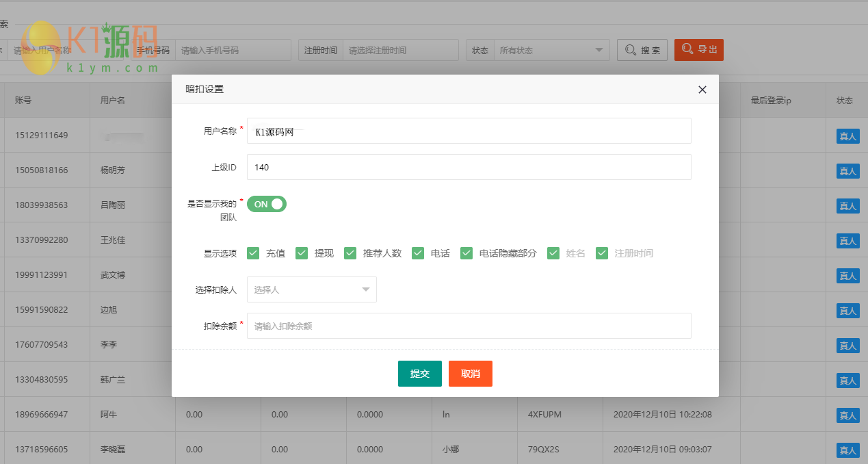Uncheck the 充值 display option
Screen dimensions: 868x464
click(x=252, y=253)
